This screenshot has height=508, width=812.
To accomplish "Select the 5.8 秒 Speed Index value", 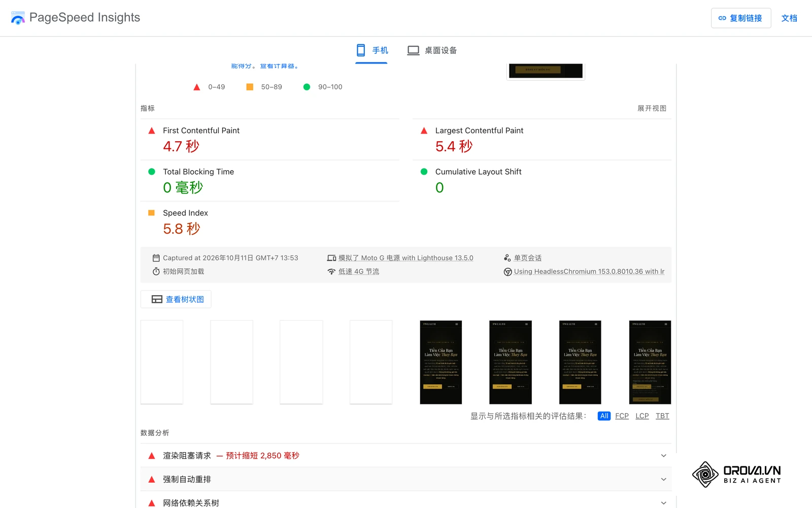I will tap(182, 229).
